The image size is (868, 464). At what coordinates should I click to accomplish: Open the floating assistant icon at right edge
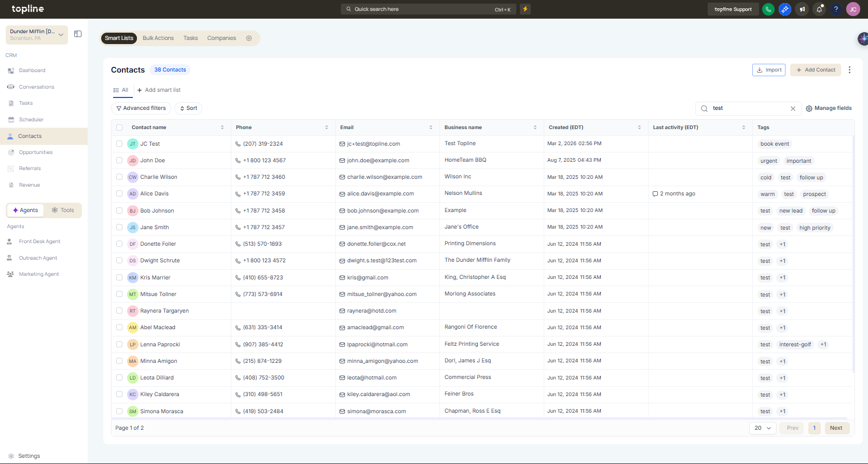pyautogui.click(x=863, y=38)
